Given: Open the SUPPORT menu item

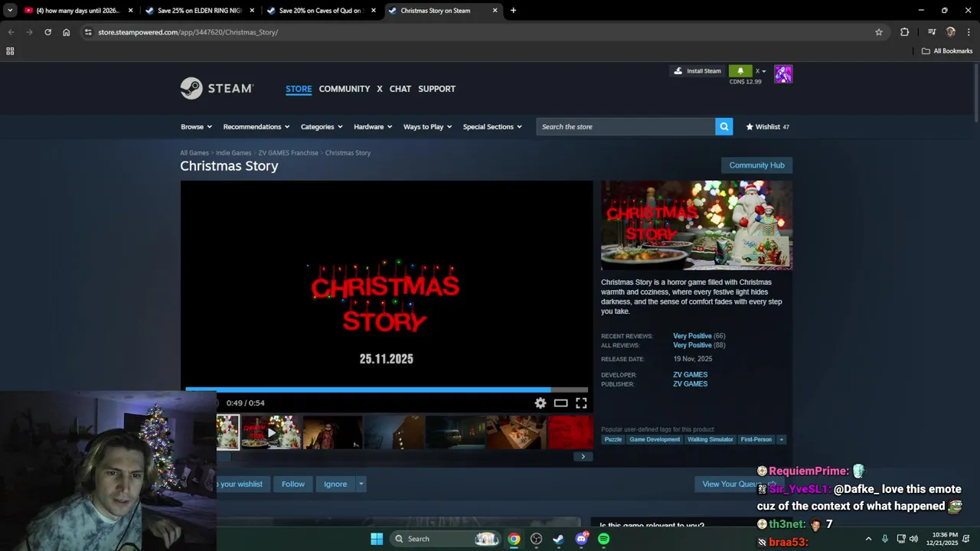Looking at the screenshot, I should [437, 89].
